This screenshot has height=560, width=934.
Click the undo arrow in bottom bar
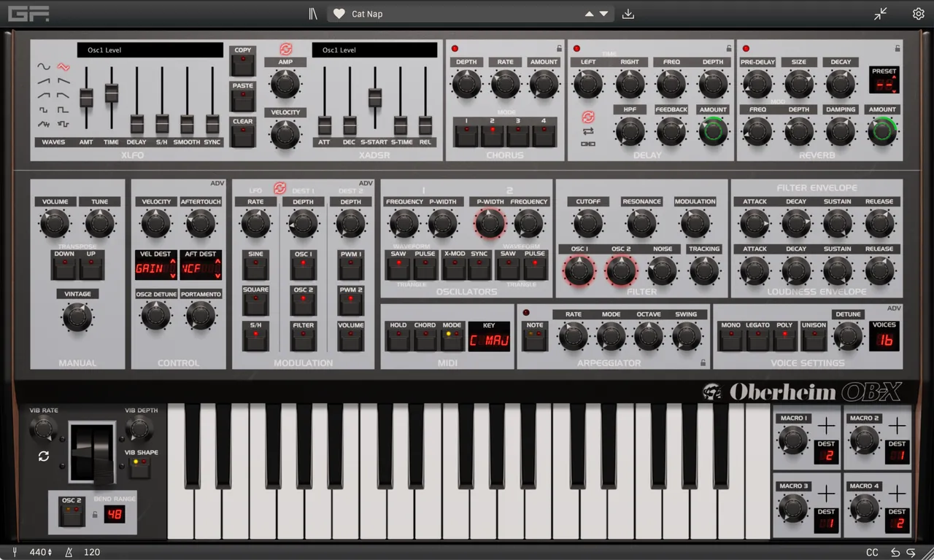(895, 552)
